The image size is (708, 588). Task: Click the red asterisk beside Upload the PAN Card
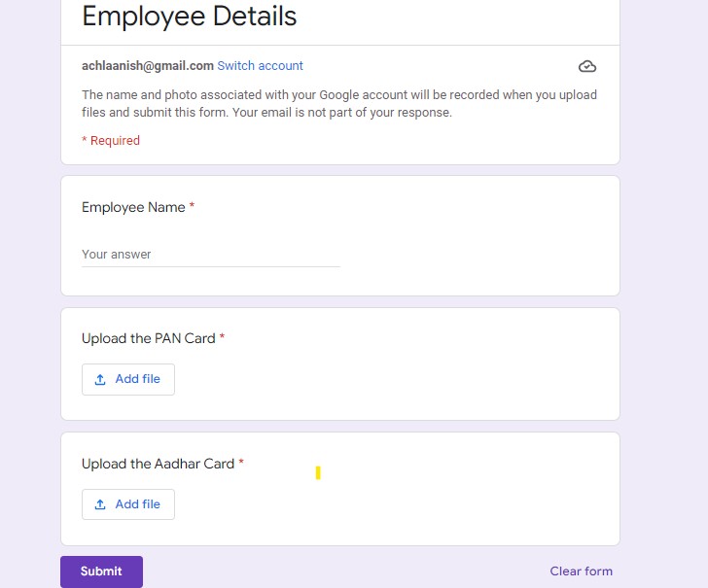click(222, 336)
